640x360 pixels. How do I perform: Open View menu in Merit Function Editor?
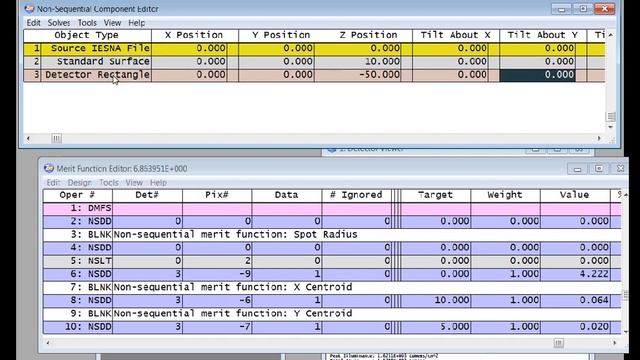[x=134, y=182]
